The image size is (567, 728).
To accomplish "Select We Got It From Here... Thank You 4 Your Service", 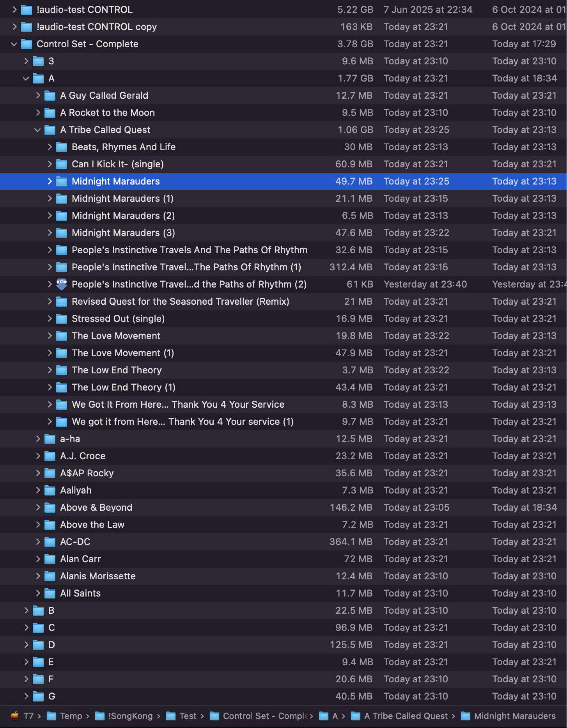I will [x=283, y=405].
